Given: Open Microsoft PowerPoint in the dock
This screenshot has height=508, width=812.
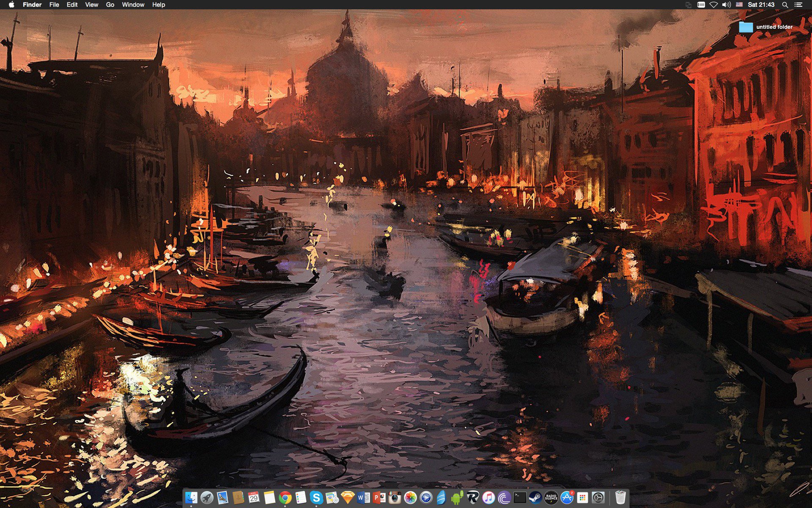Looking at the screenshot, I should [379, 498].
